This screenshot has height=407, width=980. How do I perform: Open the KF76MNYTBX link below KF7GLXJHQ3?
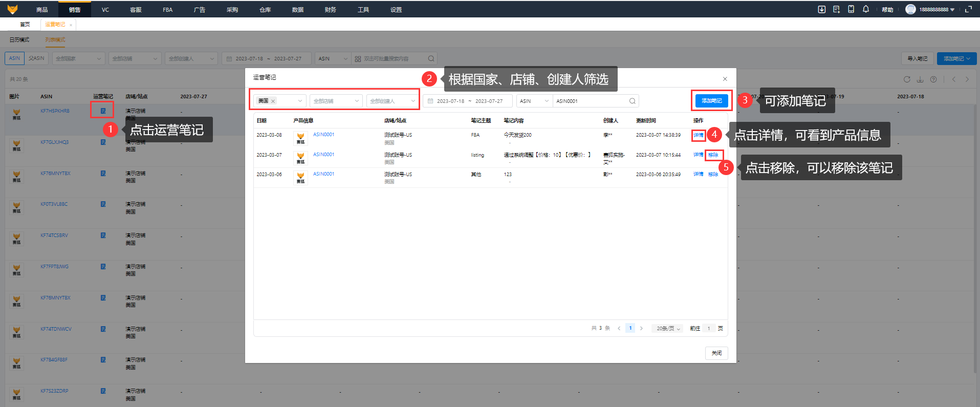[55, 174]
